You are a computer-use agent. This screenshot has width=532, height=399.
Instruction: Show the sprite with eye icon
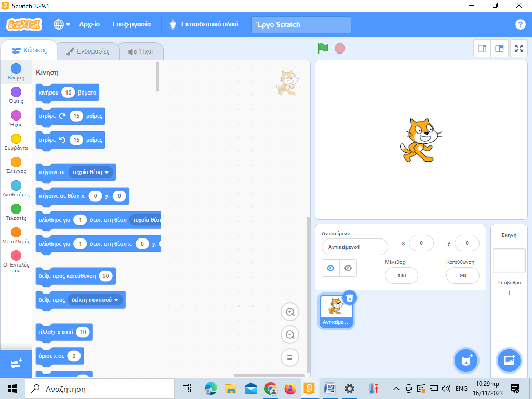(x=330, y=268)
